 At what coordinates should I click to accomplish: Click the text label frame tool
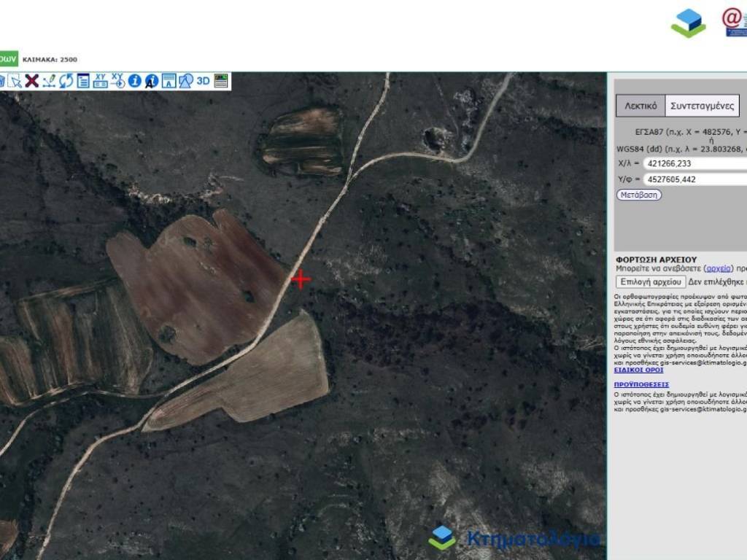(169, 81)
